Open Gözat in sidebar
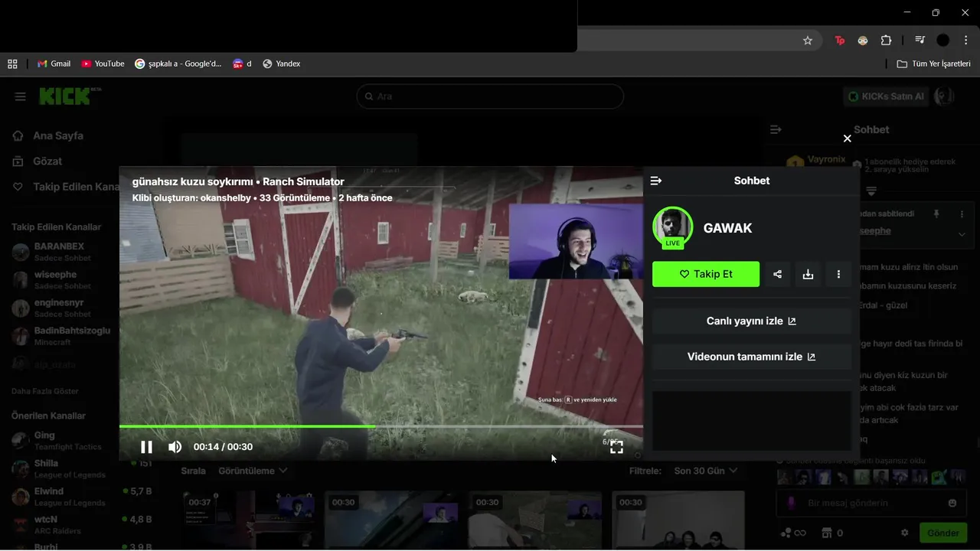The image size is (980, 551). [38, 161]
